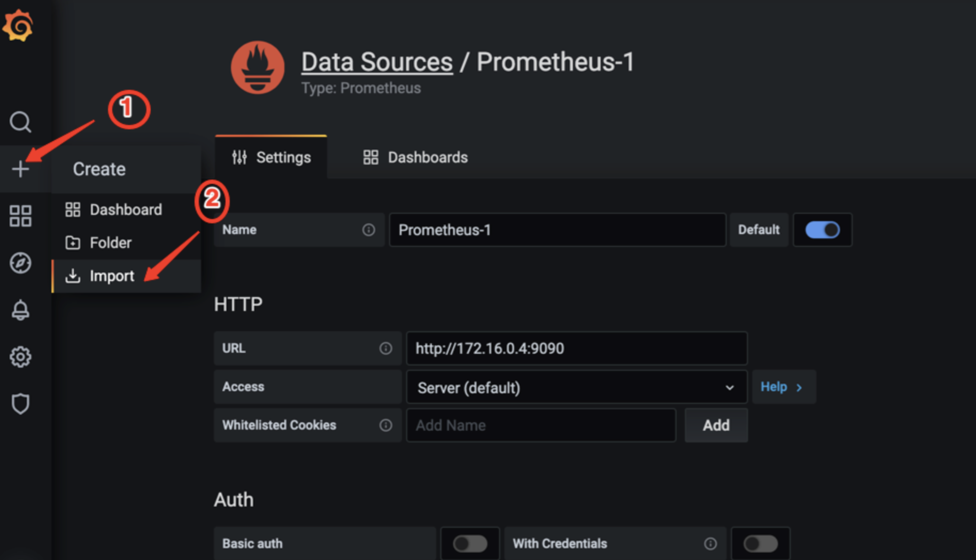The image size is (976, 560).
Task: Select Folder in the Create menu
Action: pyautogui.click(x=126, y=243)
